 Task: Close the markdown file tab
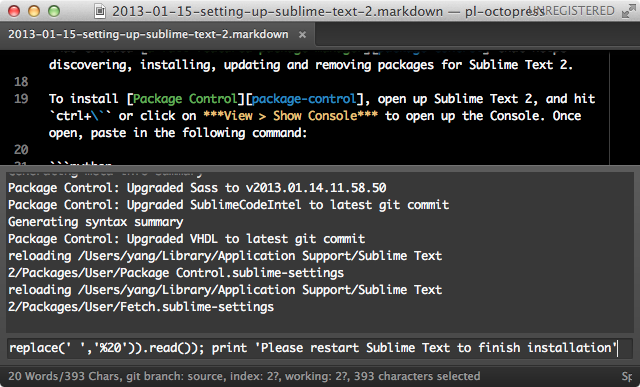coord(302,35)
